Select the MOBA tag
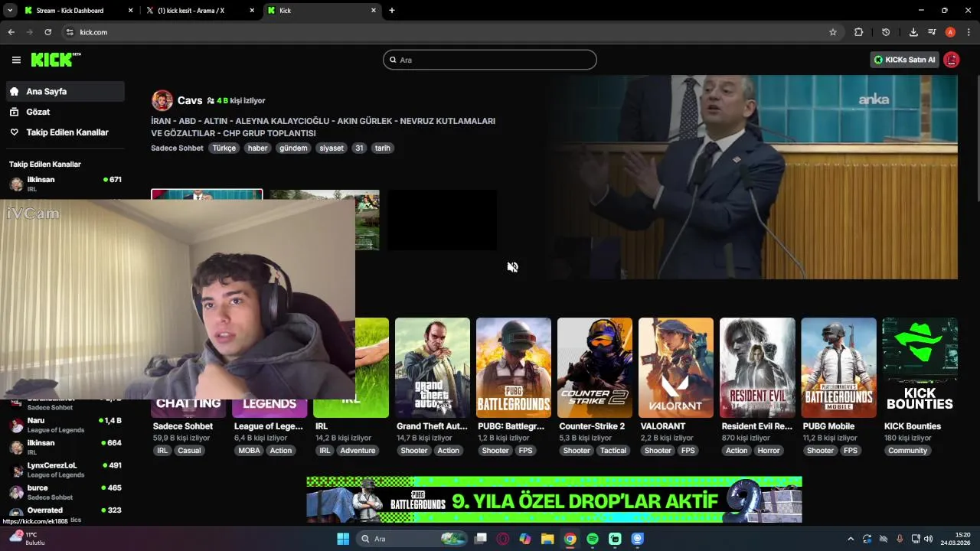 click(250, 451)
